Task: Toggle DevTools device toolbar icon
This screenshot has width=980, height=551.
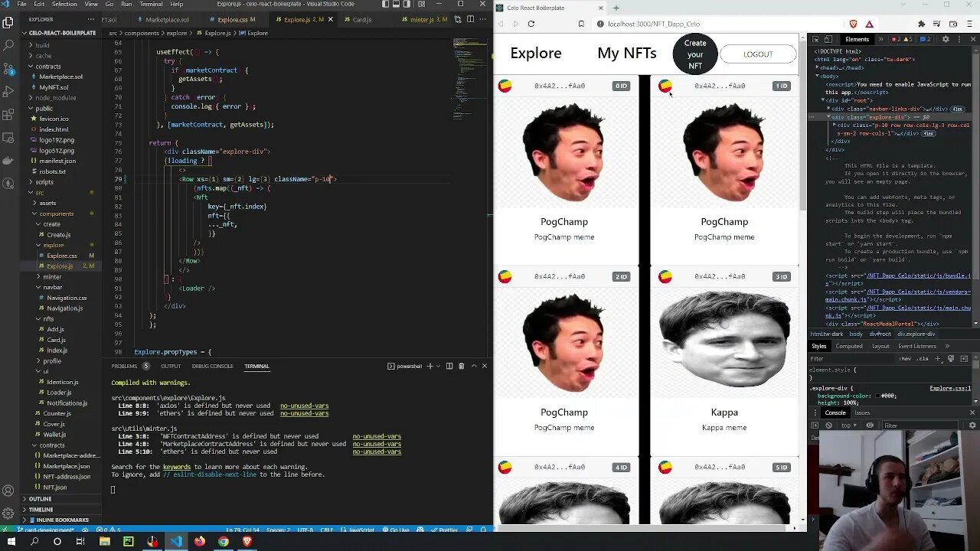Action: point(828,39)
